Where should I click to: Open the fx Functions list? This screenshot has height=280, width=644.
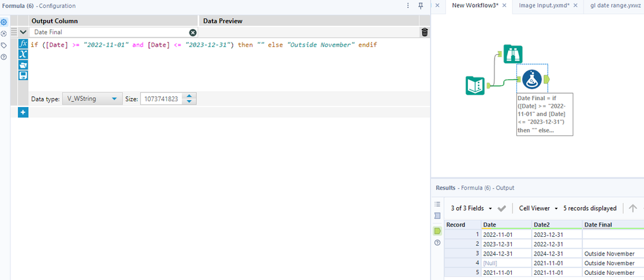click(23, 43)
